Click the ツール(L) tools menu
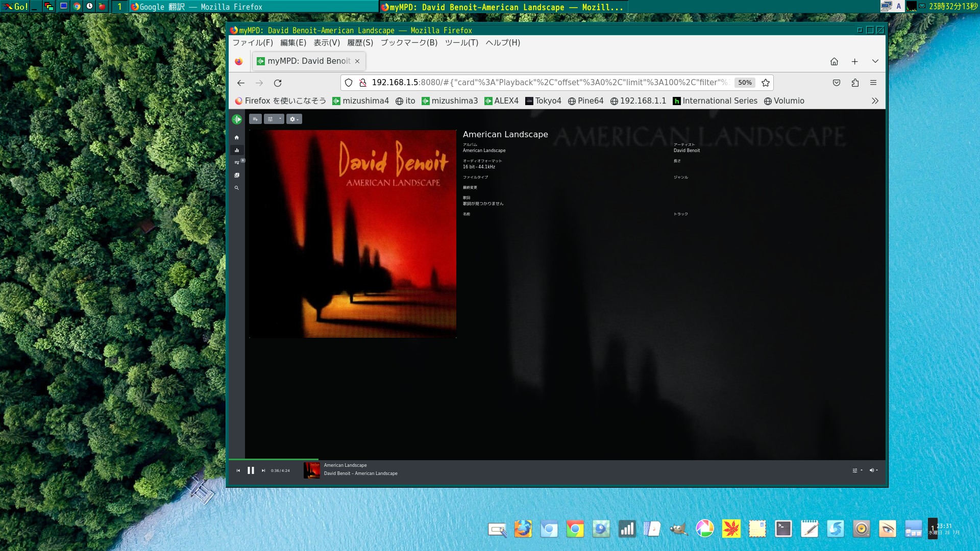This screenshot has width=980, height=551. point(462,42)
